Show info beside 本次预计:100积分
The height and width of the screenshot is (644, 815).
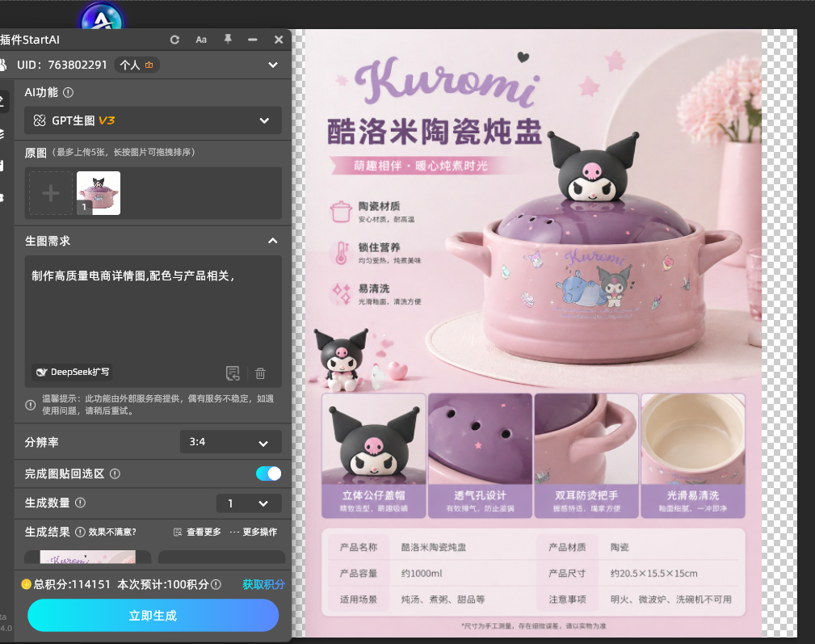[x=216, y=584]
